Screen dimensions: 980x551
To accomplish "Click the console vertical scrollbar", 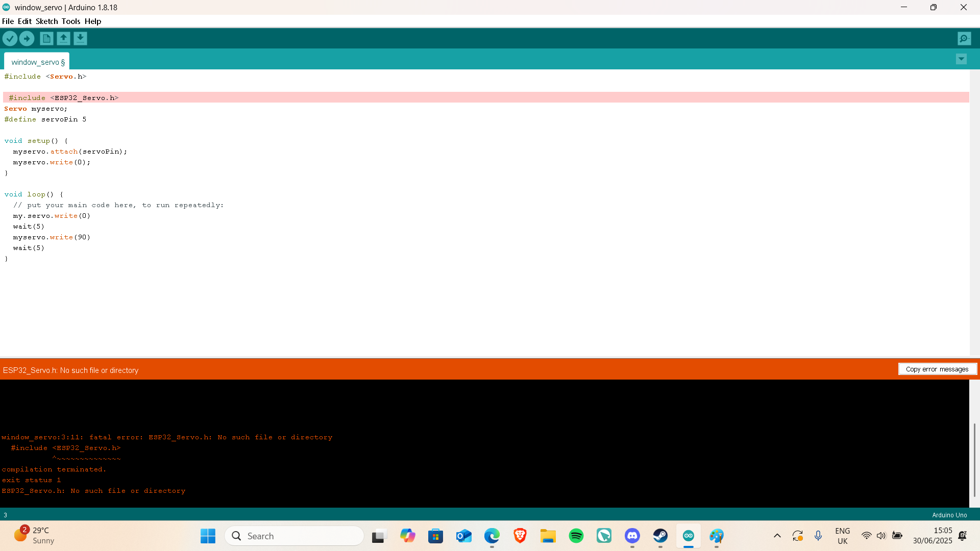I will point(974,459).
